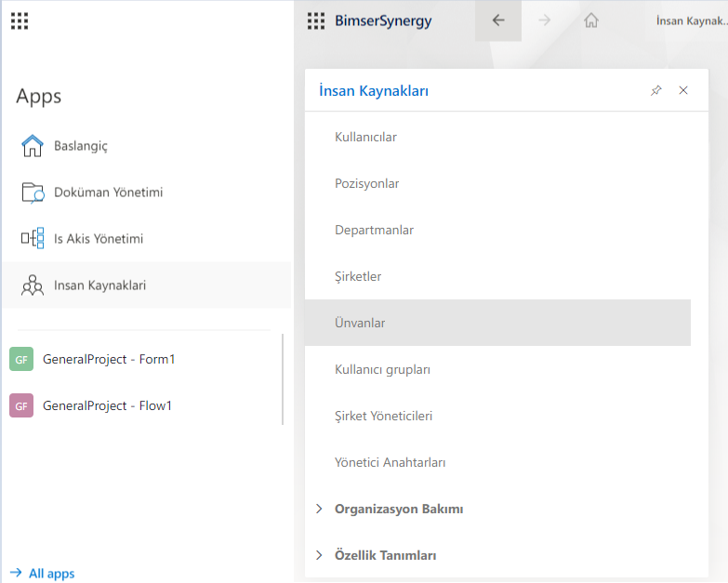This screenshot has height=583, width=728.
Task: Click the apps list vertical scrollbar
Action: (x=283, y=379)
